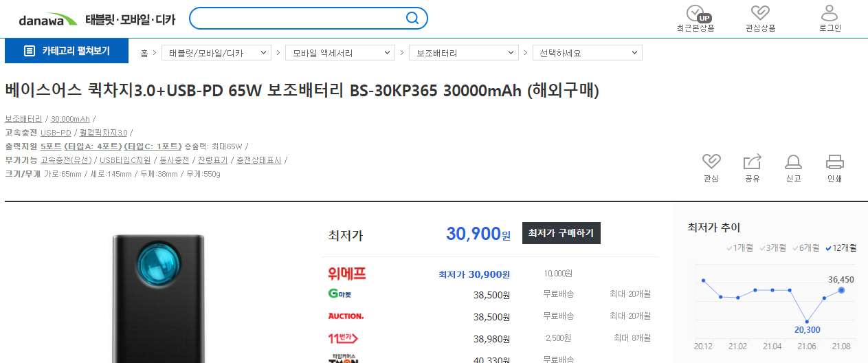Expand the 태블릿/모바일/디카 breadcrumb dropdown
868x363 pixels.
[216, 53]
